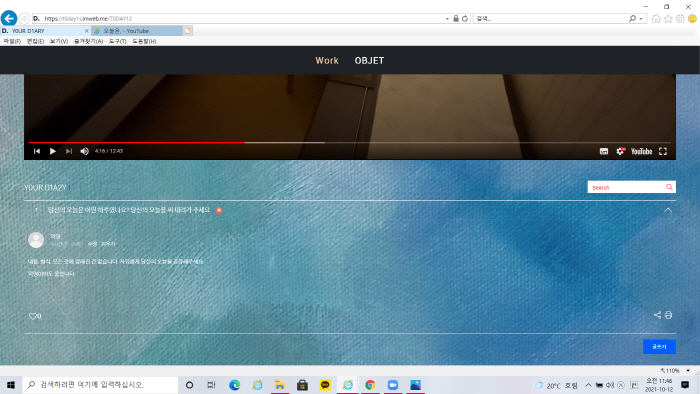Screen dimensions: 700x394
Task: Like the post with heart icon
Action: click(x=32, y=316)
